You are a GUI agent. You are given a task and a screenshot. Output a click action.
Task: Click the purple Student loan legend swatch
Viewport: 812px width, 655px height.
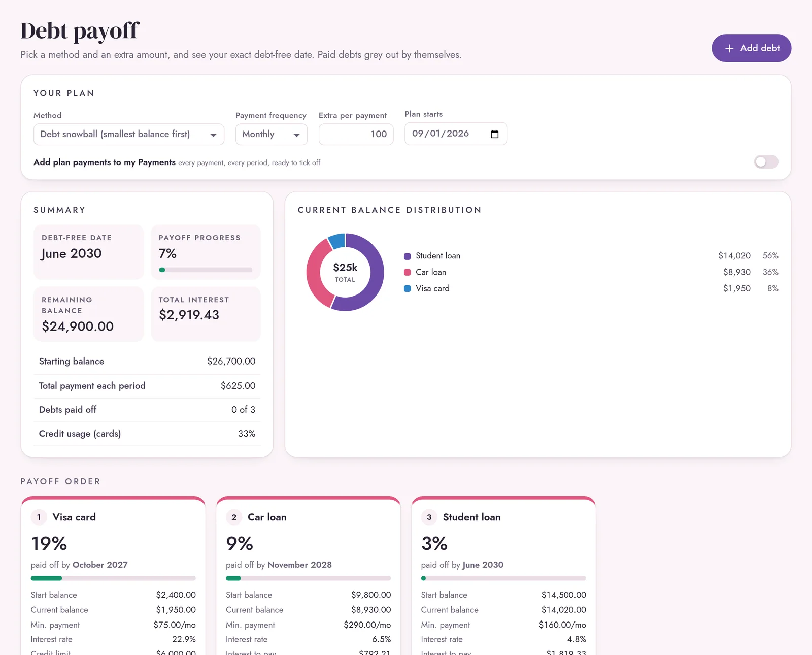pyautogui.click(x=407, y=256)
